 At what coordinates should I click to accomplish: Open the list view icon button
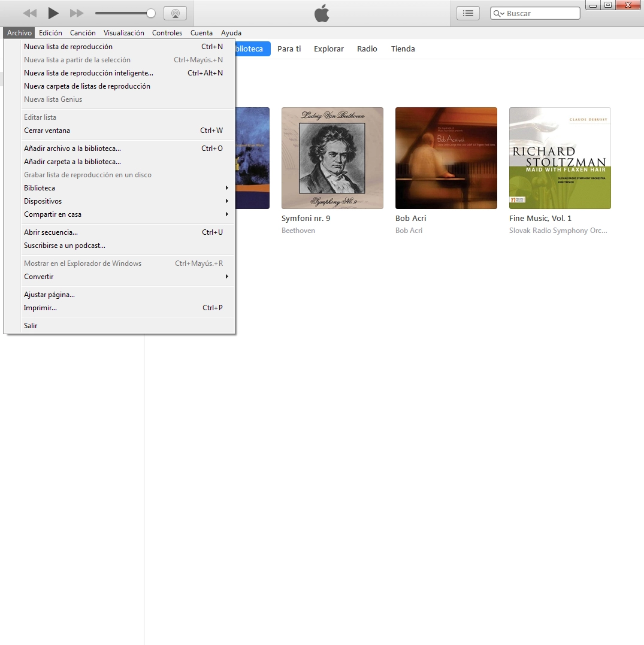(468, 13)
